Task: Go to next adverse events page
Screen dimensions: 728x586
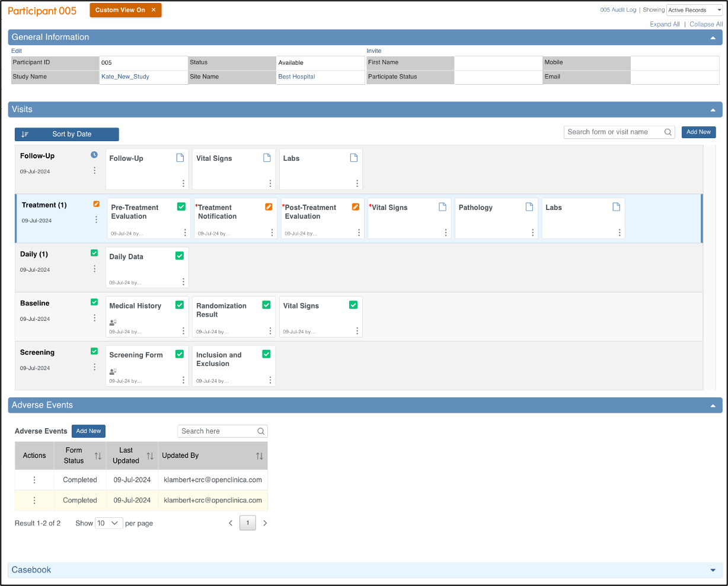Action: [x=265, y=523]
